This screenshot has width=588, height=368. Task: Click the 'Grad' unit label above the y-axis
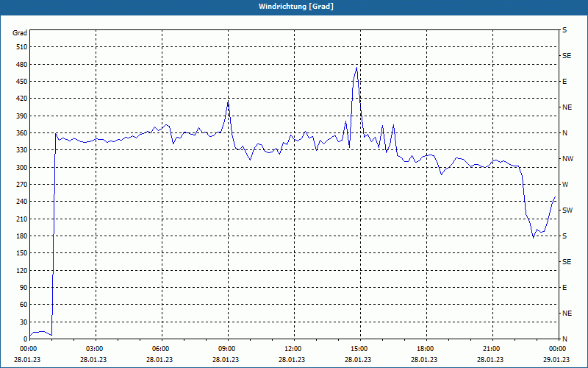[20, 33]
